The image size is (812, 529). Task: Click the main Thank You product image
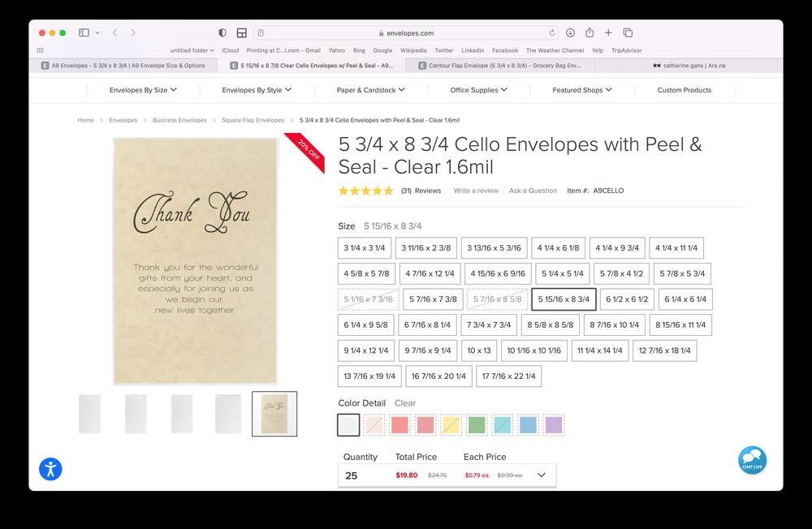(x=195, y=261)
